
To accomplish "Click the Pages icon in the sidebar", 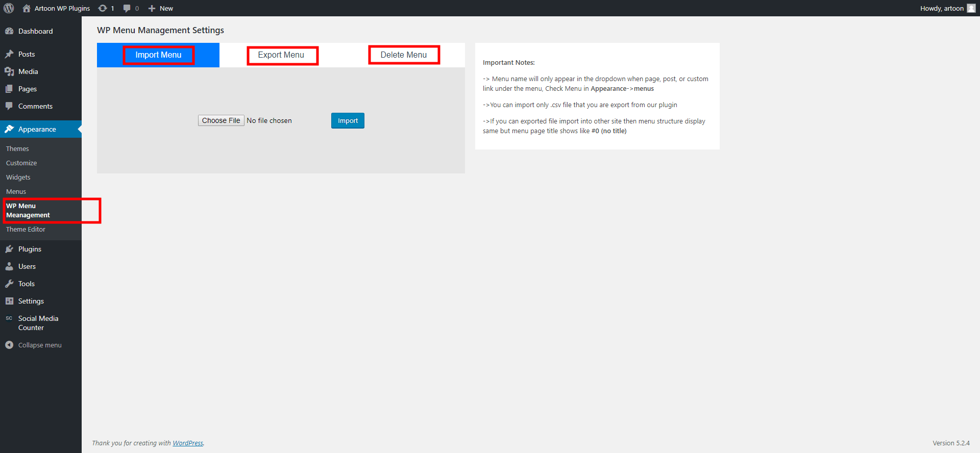I will [x=9, y=89].
